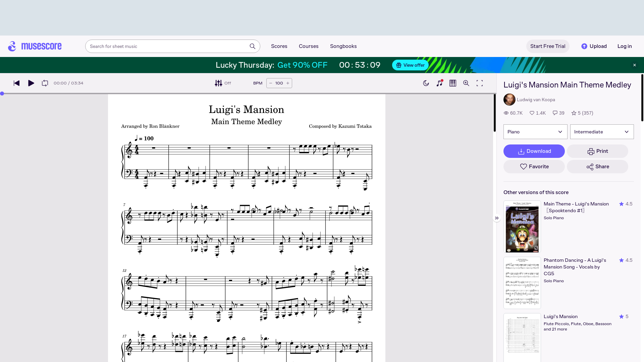The height and width of the screenshot is (362, 644).
Task: Increase BPM with plus button
Action: 288,83
